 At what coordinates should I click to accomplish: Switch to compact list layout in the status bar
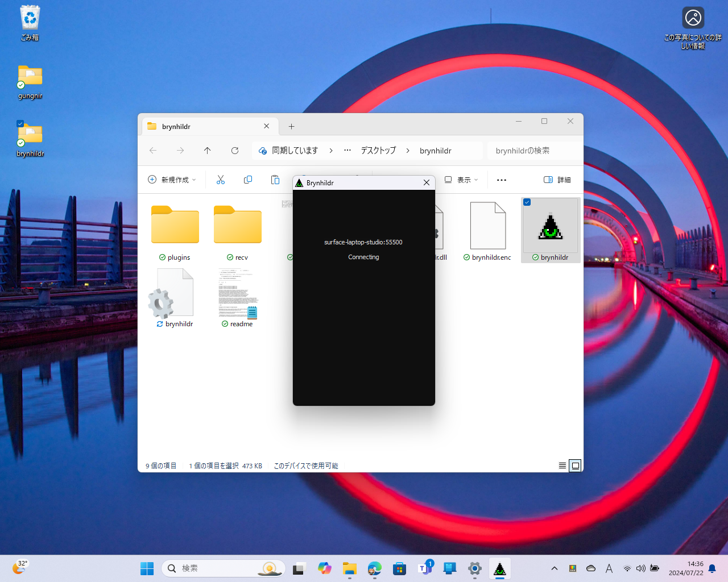[562, 465]
